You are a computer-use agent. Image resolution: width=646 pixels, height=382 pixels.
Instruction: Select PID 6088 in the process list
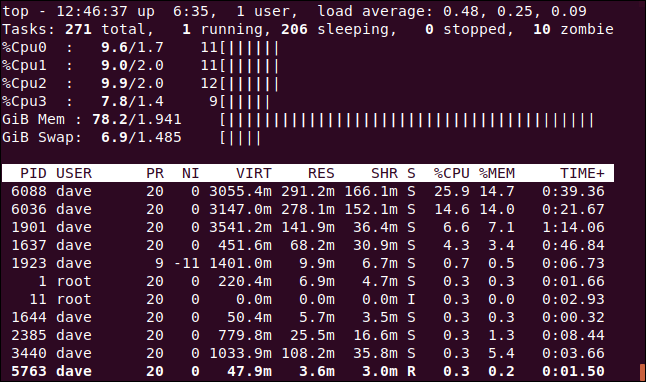tap(29, 191)
